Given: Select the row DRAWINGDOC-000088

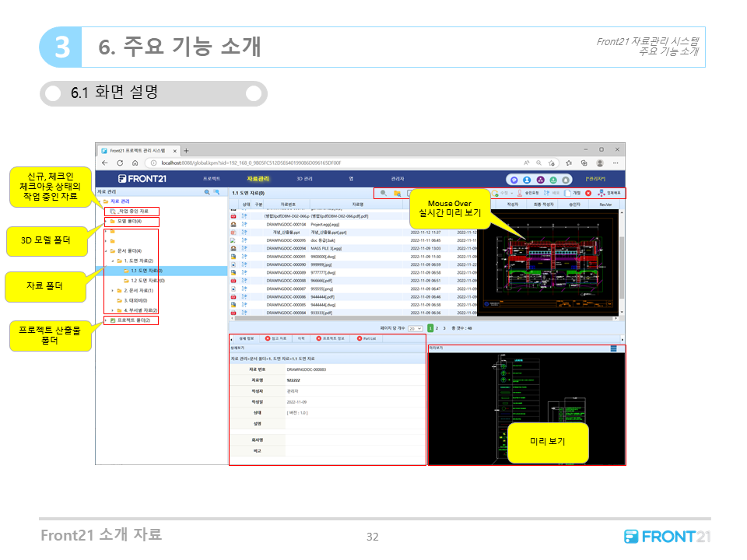Looking at the screenshot, I should click(353, 281).
